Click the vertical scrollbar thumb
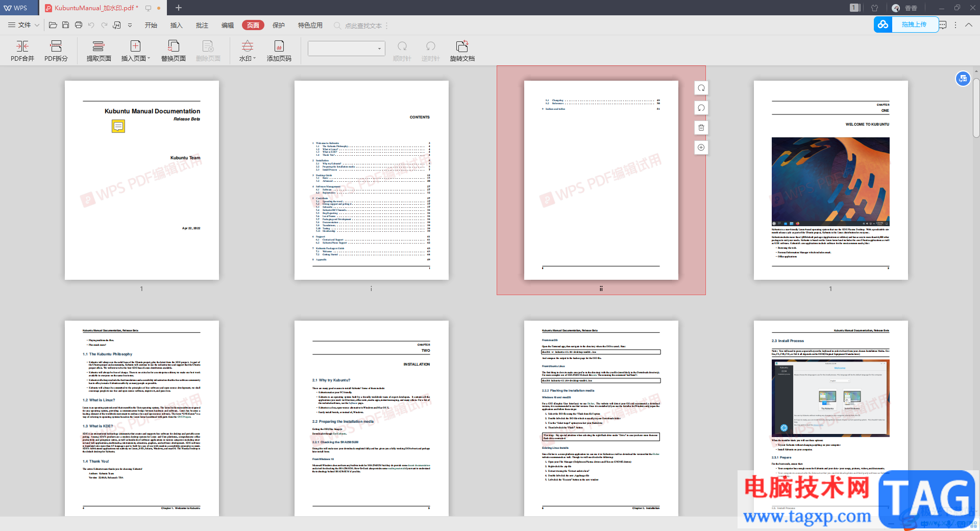980x531 pixels. [x=976, y=107]
